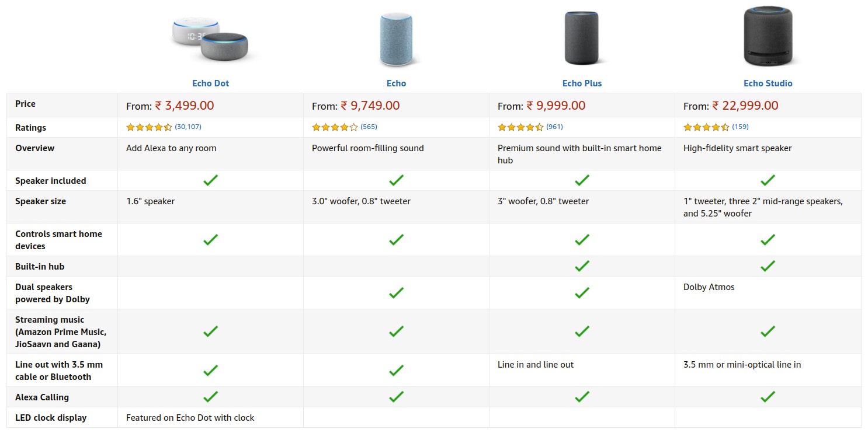Click Echo Dot Alexa Calling checkmark
Screen dimensions: 868x433
[210, 397]
